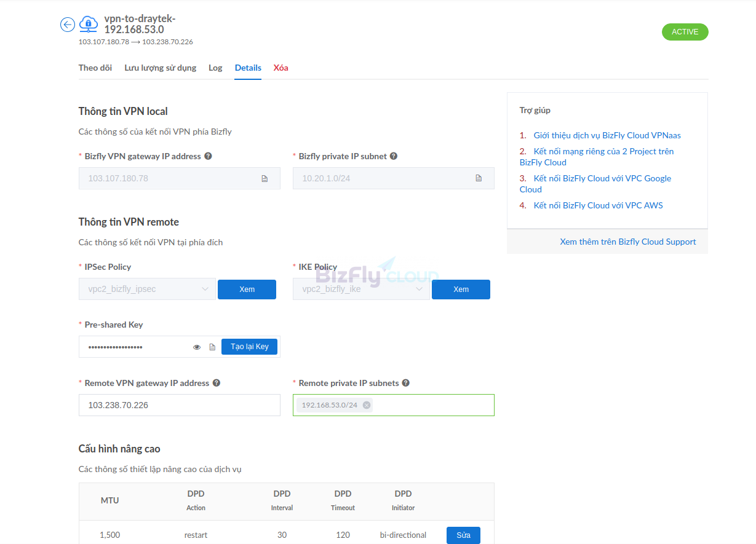Click the DPD Action value restart
756x544 pixels.
(x=196, y=535)
